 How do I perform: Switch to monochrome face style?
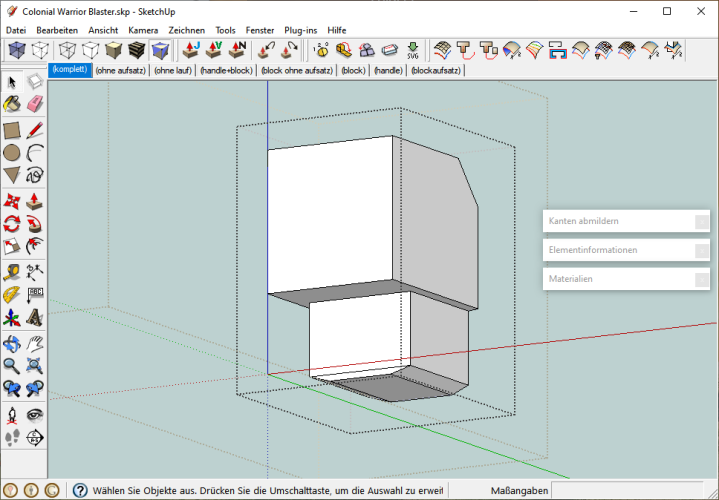coord(160,50)
